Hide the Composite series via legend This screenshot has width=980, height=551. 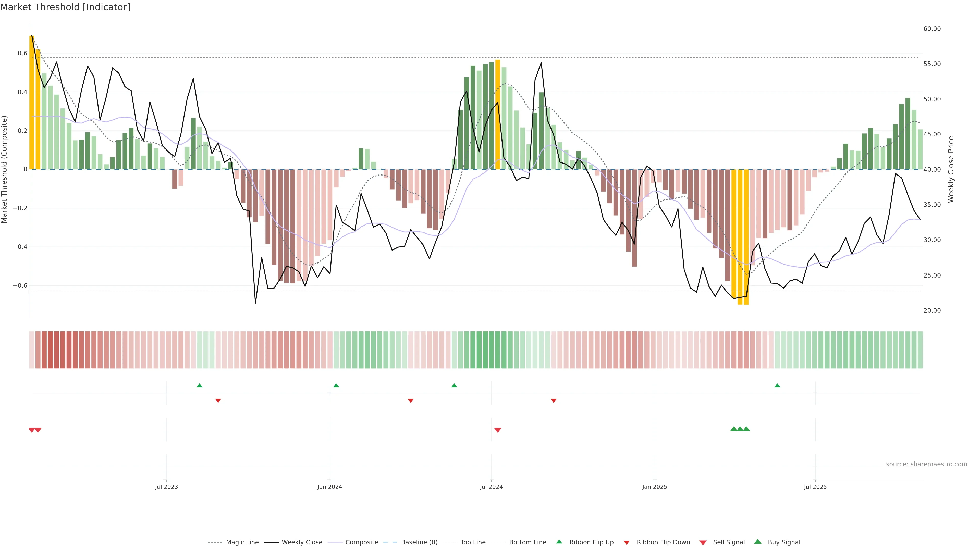(361, 542)
